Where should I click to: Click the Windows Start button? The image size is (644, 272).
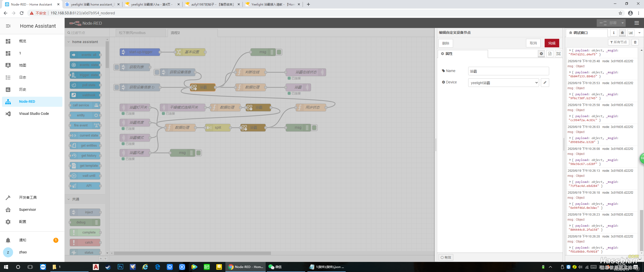[x=6, y=267]
